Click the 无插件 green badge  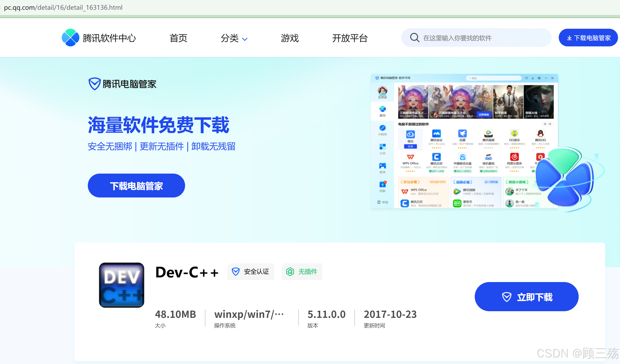(x=302, y=272)
